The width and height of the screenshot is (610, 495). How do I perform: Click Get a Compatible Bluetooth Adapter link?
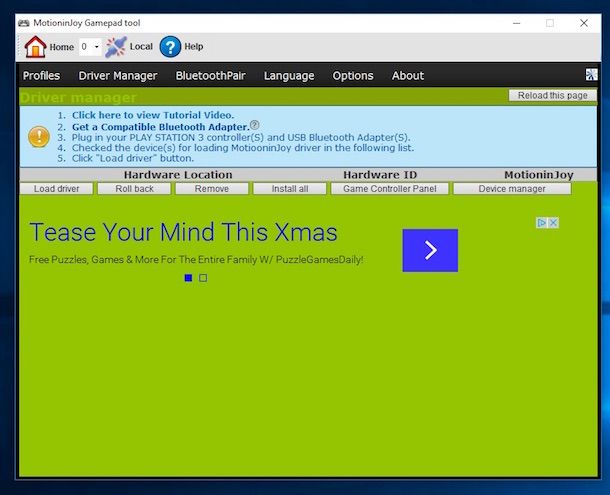(x=160, y=127)
